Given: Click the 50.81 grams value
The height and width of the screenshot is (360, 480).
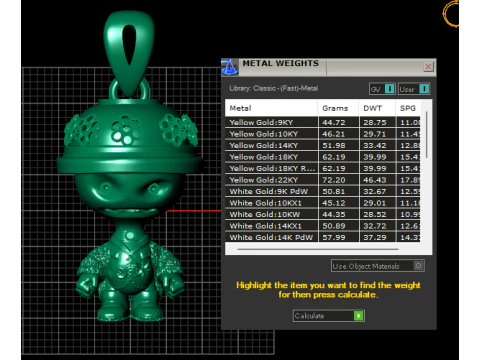Looking at the screenshot, I should [334, 191].
